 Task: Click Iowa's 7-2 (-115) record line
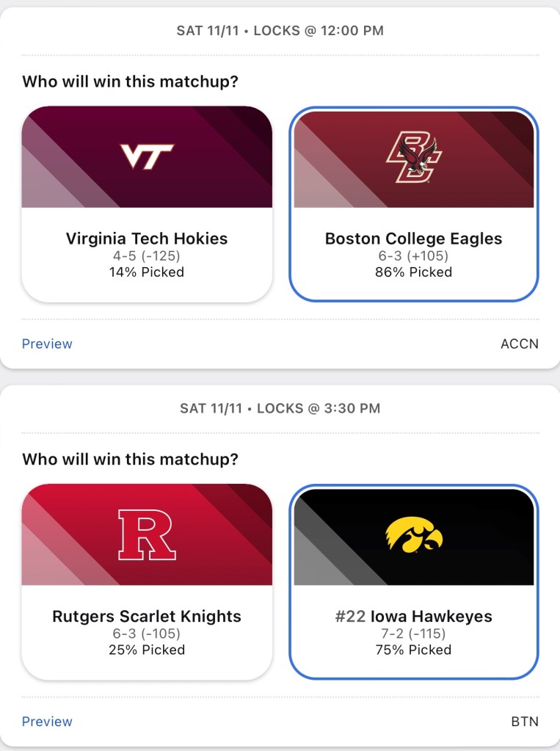pos(413,634)
